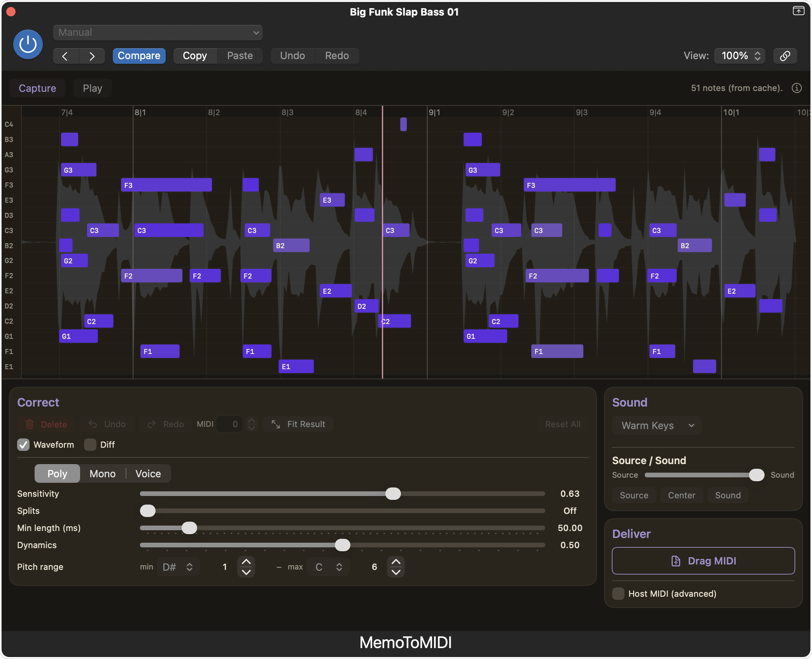Select the Voice mode tab

[x=148, y=474]
